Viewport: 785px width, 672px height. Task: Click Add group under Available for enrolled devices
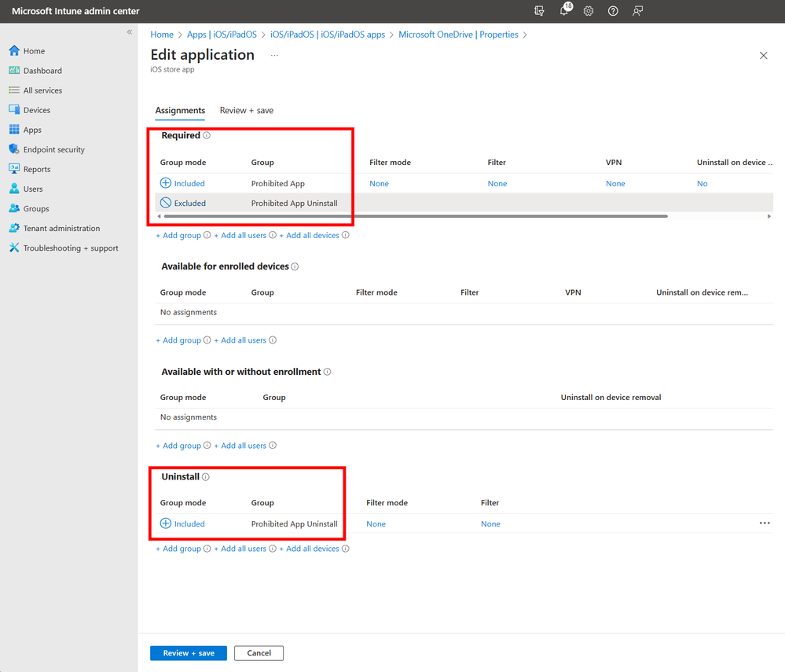tap(178, 340)
